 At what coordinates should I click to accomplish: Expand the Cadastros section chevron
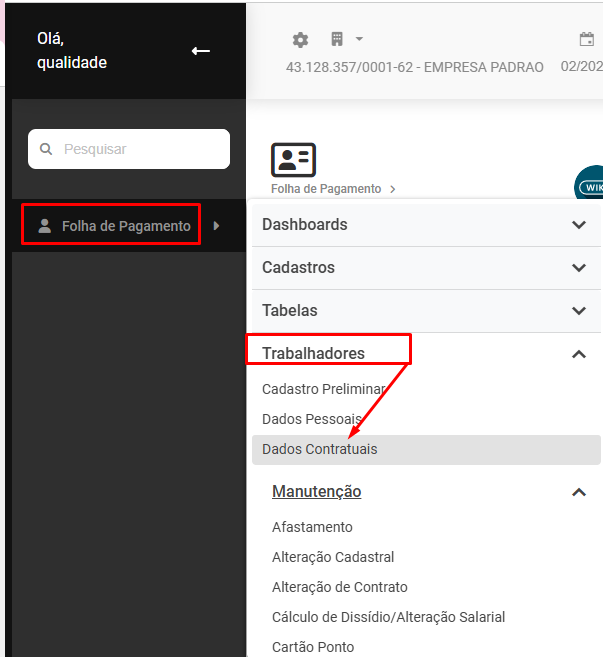(x=579, y=268)
